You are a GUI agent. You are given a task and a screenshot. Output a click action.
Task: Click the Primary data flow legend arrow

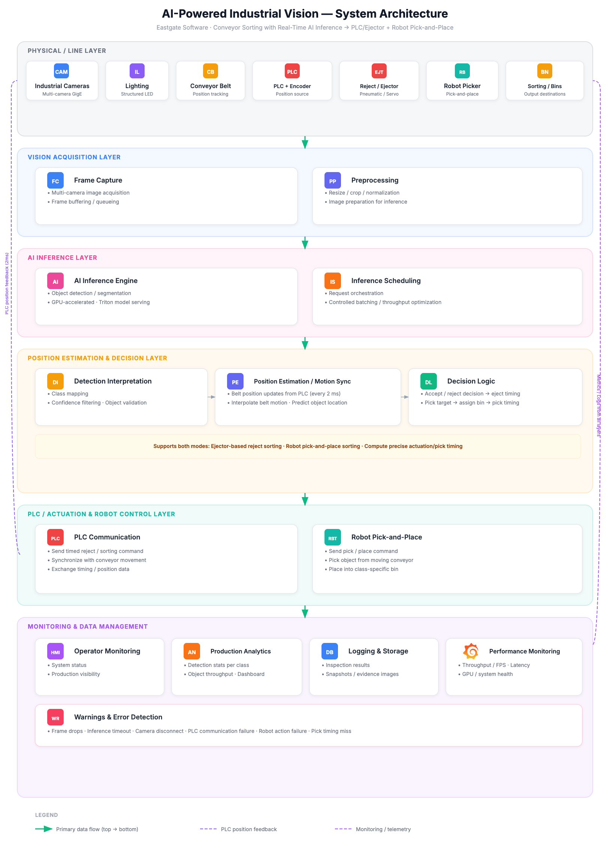click(44, 829)
